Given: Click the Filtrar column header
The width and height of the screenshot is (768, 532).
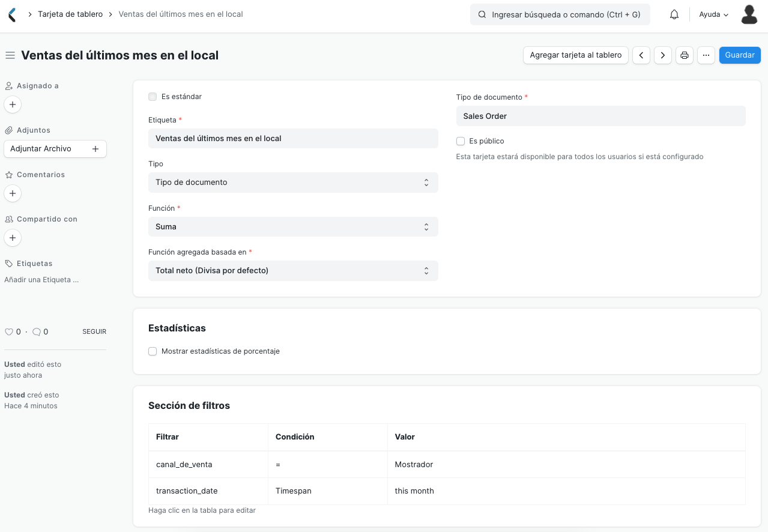Looking at the screenshot, I should (208, 437).
